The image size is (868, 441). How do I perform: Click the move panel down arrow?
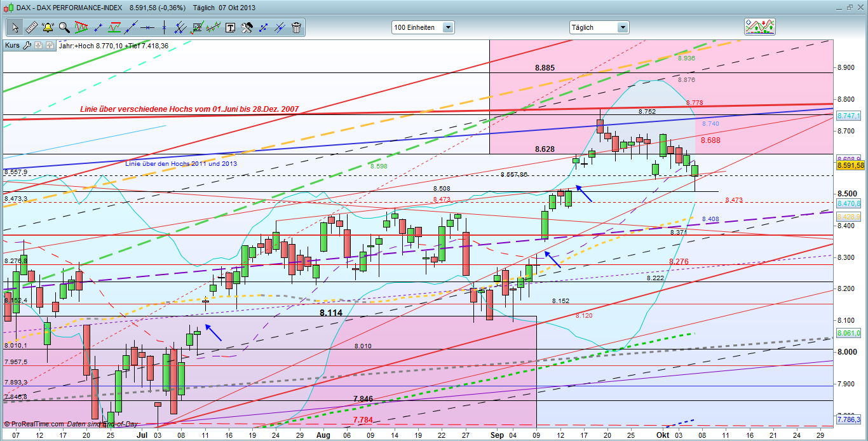point(38,45)
